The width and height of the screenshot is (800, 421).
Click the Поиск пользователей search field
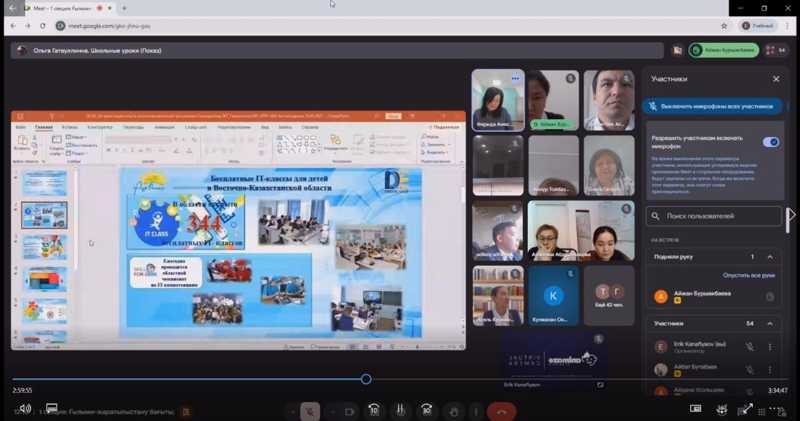pos(714,216)
